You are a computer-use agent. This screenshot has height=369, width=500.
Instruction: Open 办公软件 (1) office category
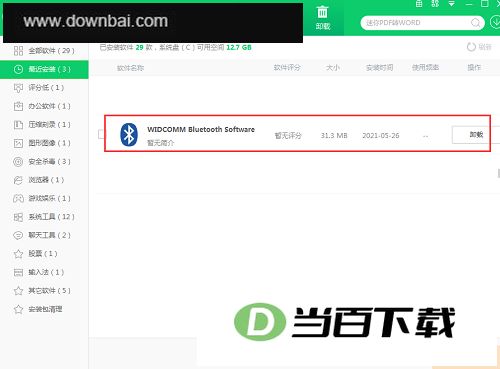[44, 106]
